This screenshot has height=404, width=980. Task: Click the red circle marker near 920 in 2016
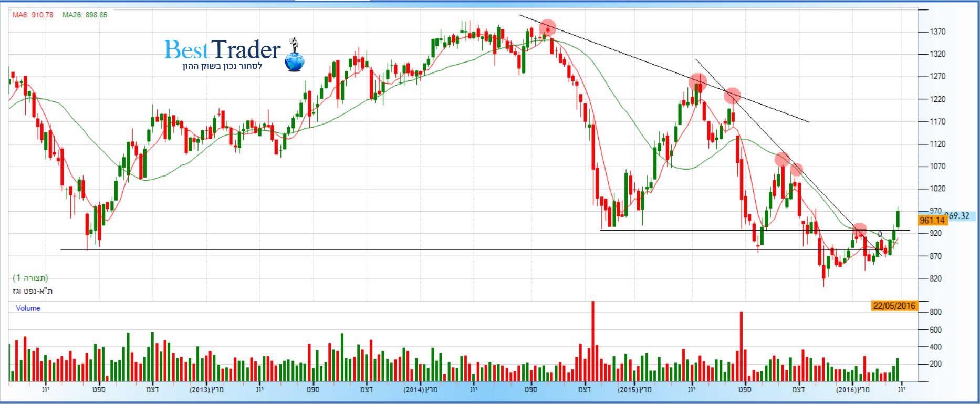[x=859, y=230]
